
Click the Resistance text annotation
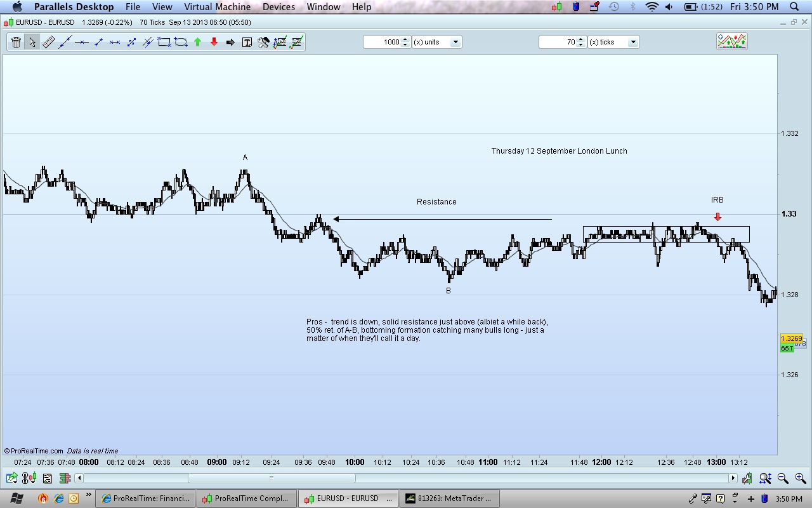tap(436, 201)
